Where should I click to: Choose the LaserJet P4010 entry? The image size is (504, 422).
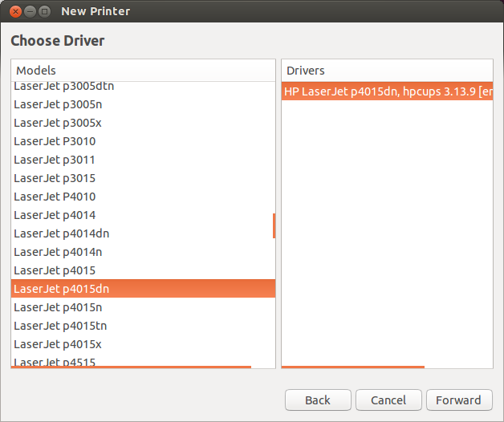(x=143, y=197)
